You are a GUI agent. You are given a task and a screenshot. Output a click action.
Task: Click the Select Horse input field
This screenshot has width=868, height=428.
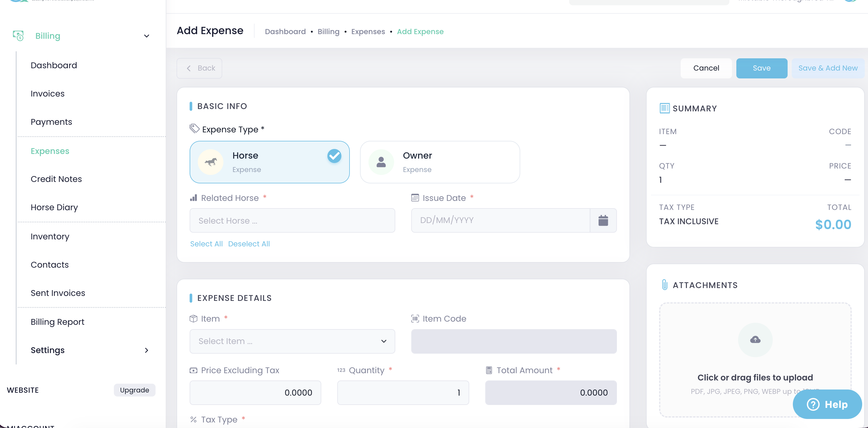coord(292,221)
